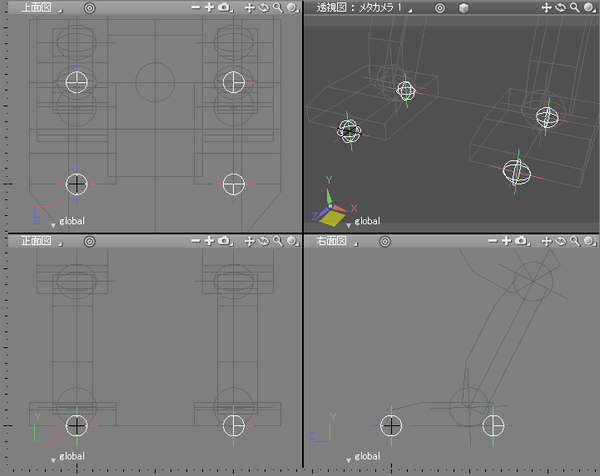Viewport: 600px width, 476px height.
Task: Select magnifier zoom tool in 正面図 header
Action: [278, 241]
